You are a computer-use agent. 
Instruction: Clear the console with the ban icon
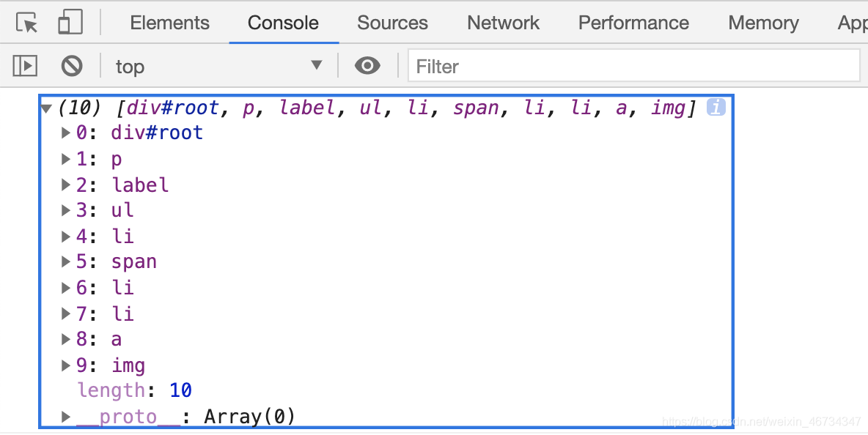point(72,66)
